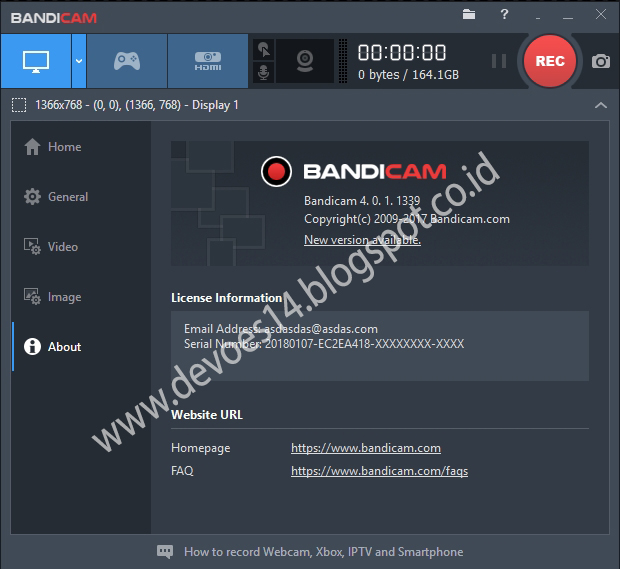Click the Bandicam red record logo
This screenshot has height=569, width=620.
coord(276,171)
